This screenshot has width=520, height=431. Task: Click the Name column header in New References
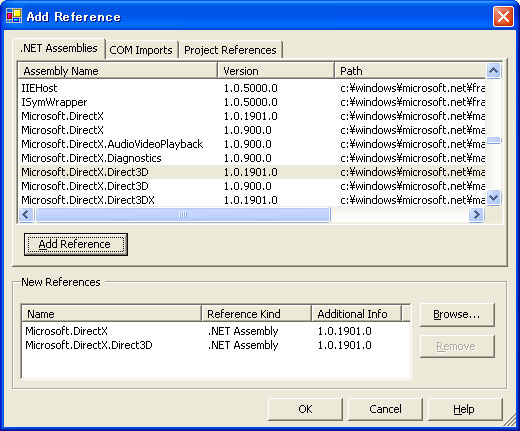(x=111, y=314)
